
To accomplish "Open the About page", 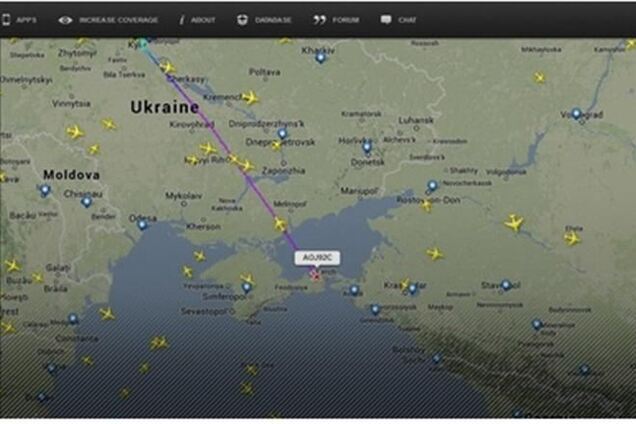I will (198, 20).
